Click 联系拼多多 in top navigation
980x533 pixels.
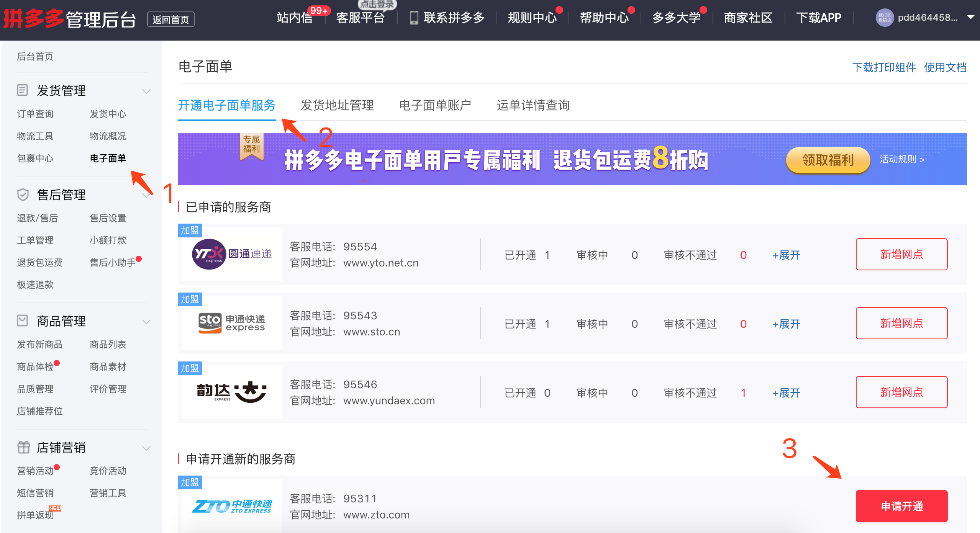tap(454, 18)
